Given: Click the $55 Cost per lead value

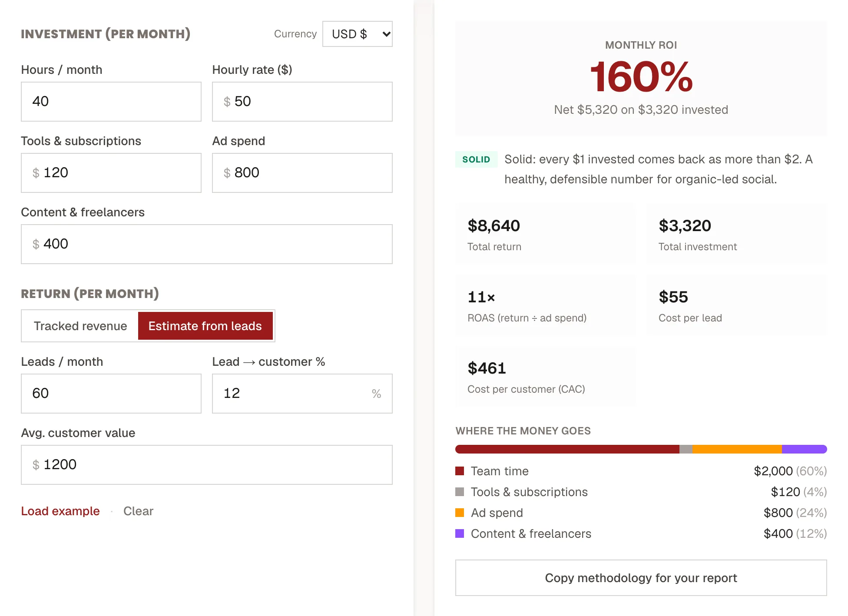Looking at the screenshot, I should pyautogui.click(x=673, y=297).
